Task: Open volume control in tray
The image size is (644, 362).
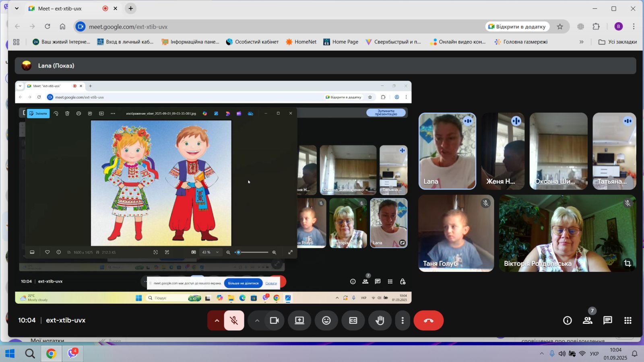Action: 562,354
